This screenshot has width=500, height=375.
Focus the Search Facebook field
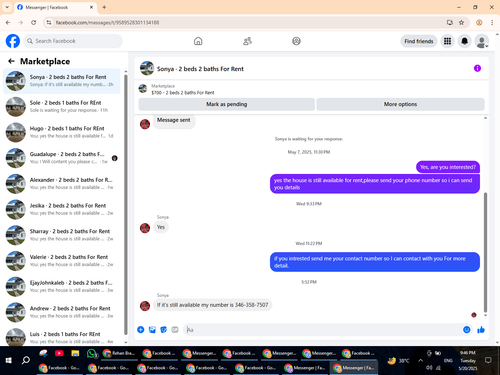[x=73, y=41]
